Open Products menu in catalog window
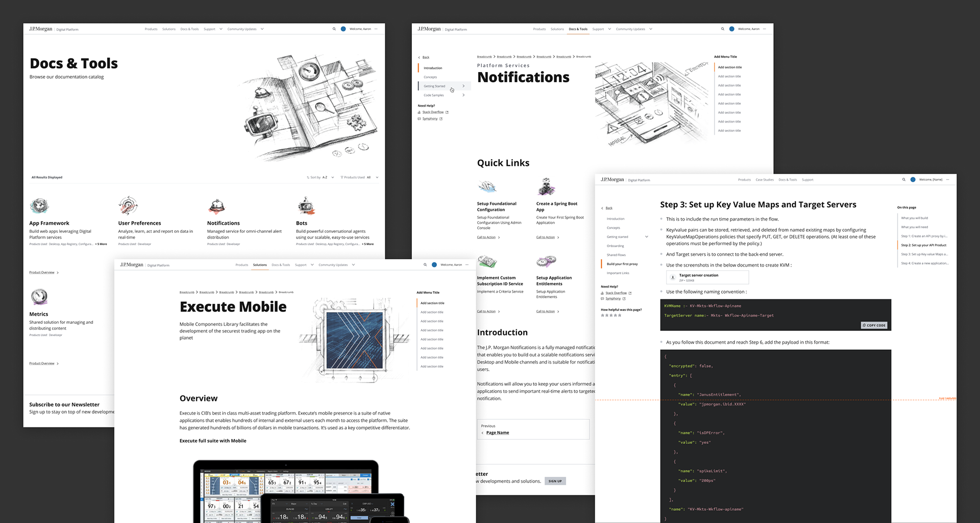This screenshot has width=980, height=523. (x=151, y=29)
